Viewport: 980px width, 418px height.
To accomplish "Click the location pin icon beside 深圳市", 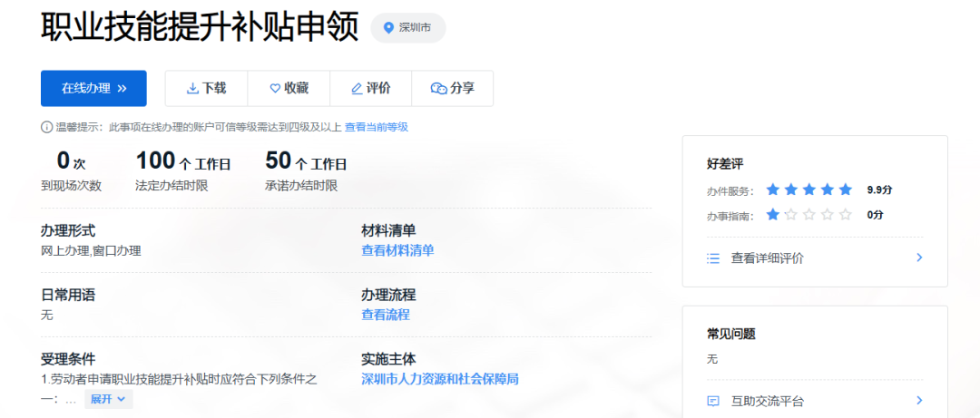I will pyautogui.click(x=388, y=28).
